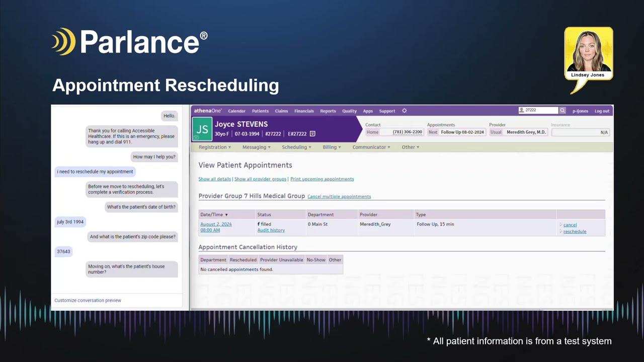Expand the Registration dropdown
Image resolution: width=644 pixels, height=362 pixels.
pyautogui.click(x=215, y=147)
